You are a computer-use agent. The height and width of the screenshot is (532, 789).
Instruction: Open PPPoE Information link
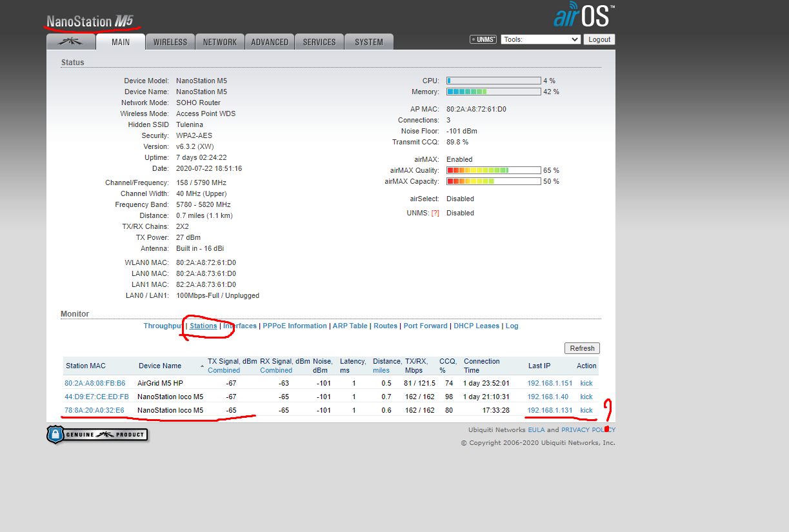tap(295, 326)
